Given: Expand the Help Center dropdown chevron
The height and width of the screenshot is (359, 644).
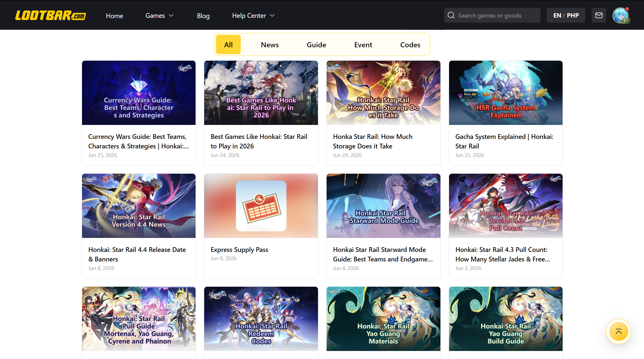Looking at the screenshot, I should (x=272, y=15).
